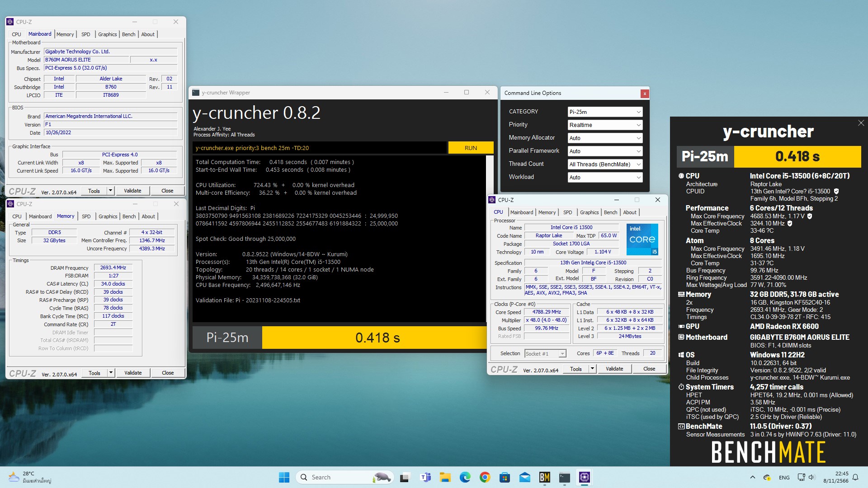This screenshot has height=488, width=868.
Task: Open Mainboard tab in CPU-Z CPU window
Action: [522, 212]
